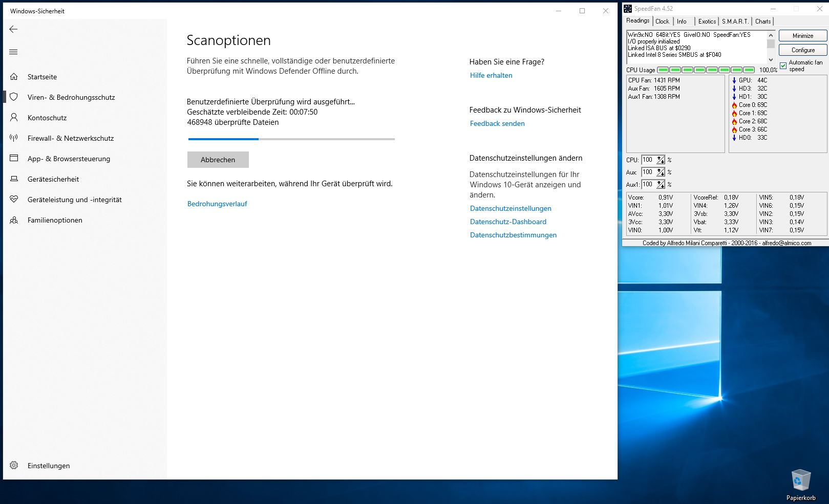Click the Viren- & Bedrohungsschutz shield icon

[14, 97]
